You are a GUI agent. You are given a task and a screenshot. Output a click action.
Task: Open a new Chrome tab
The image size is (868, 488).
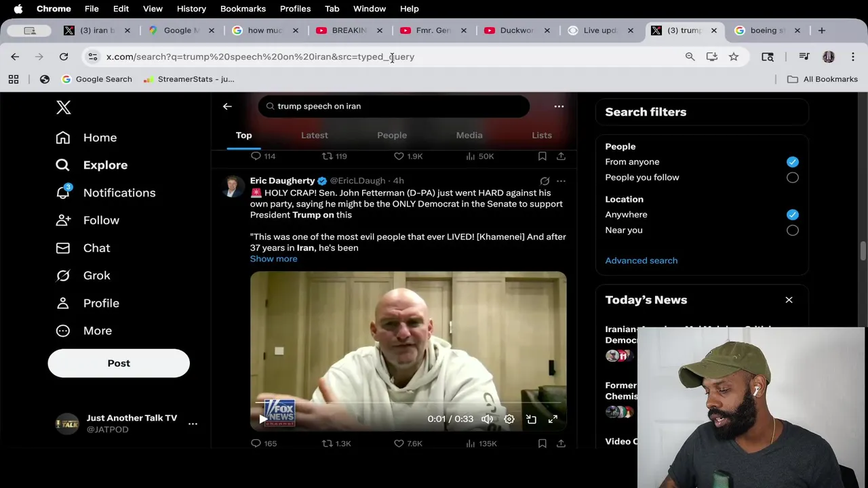(x=821, y=30)
